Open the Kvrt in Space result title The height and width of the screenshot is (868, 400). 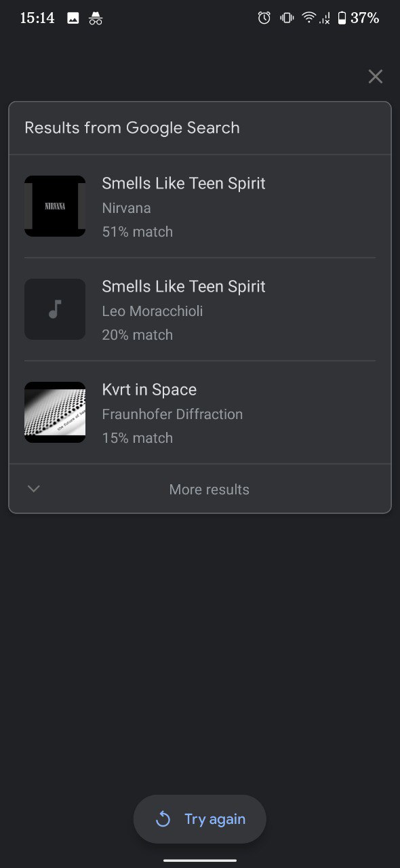pyautogui.click(x=149, y=389)
